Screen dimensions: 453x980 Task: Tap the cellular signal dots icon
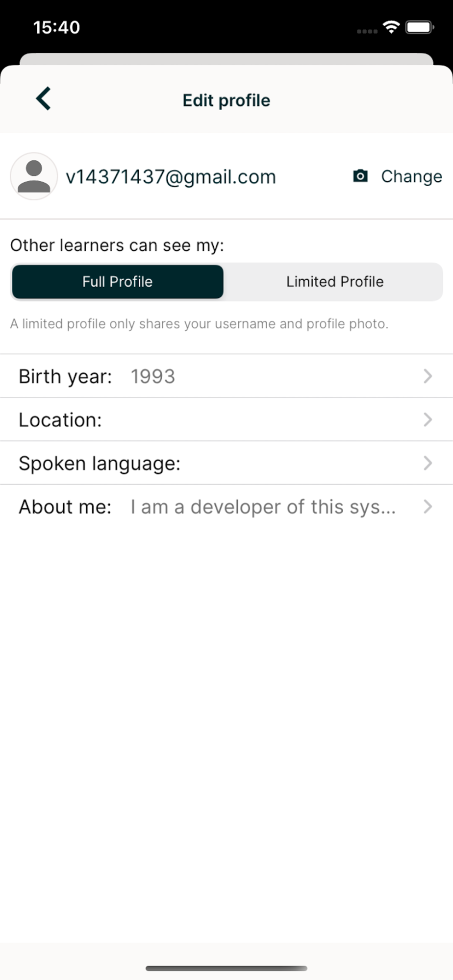pos(367,31)
